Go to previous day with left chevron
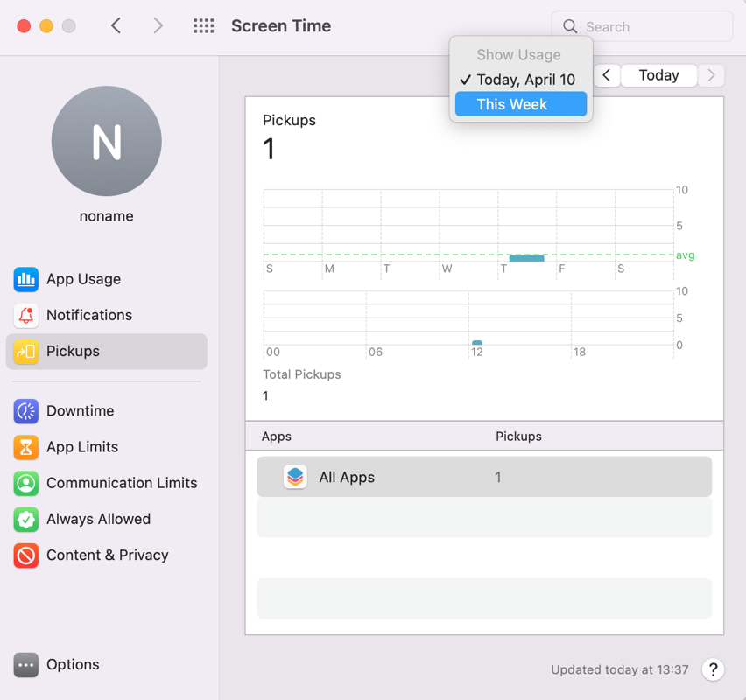 (x=607, y=75)
